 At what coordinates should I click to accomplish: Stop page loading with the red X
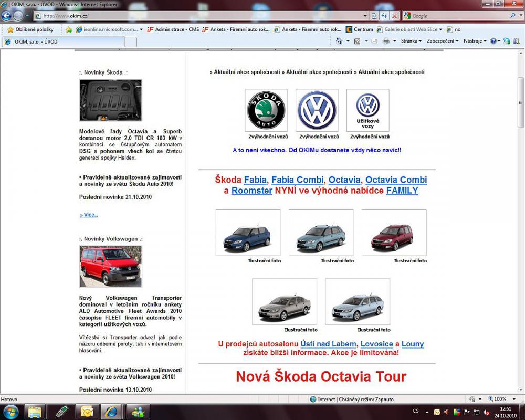(395, 16)
